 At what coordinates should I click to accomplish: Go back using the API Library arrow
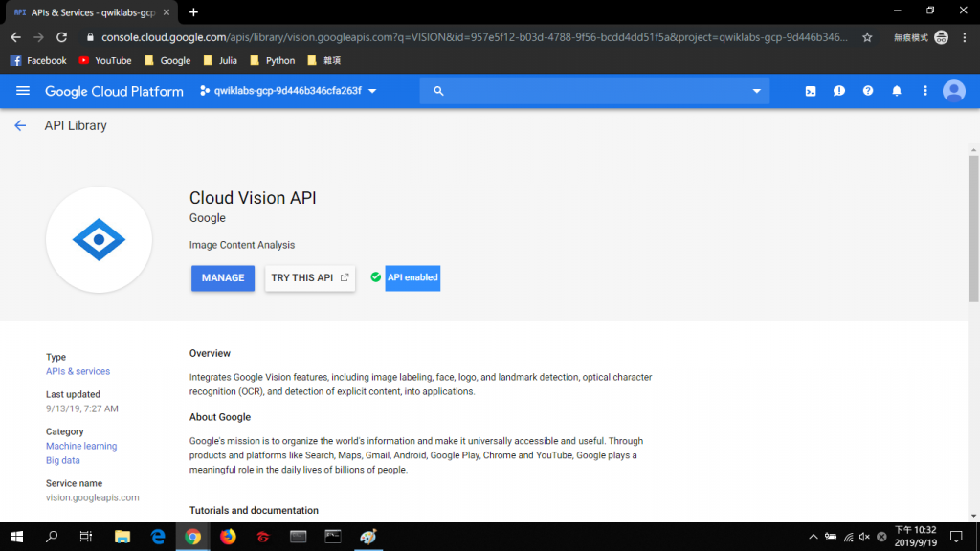click(20, 125)
